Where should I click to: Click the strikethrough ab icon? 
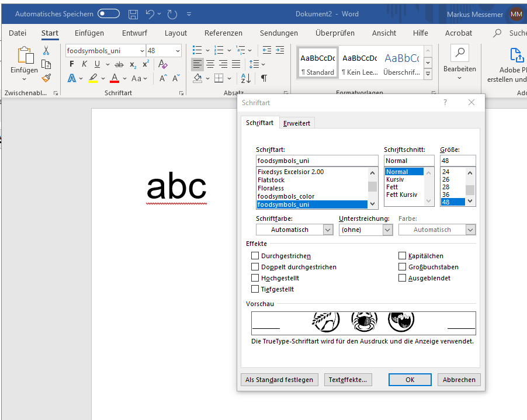119,64
